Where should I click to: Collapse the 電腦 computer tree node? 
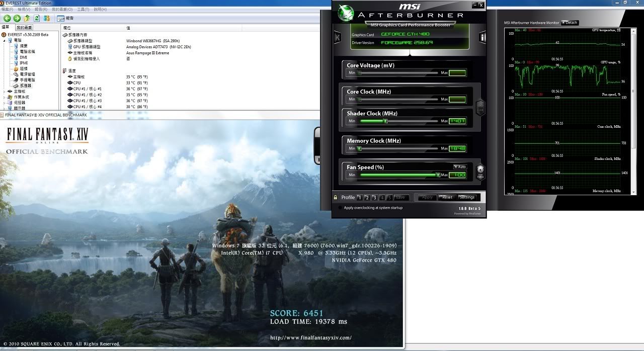(4, 40)
